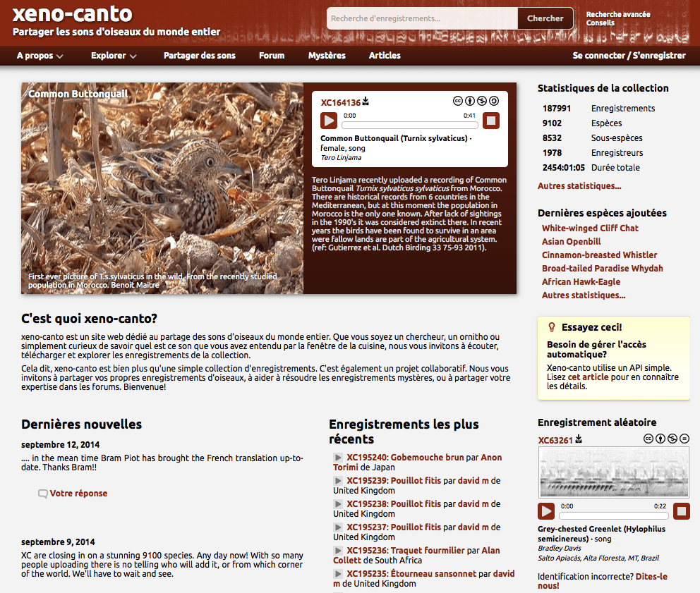Play XC195237 Pouillot fitis with small play icon
This screenshot has width=700, height=593.
pos(338,527)
